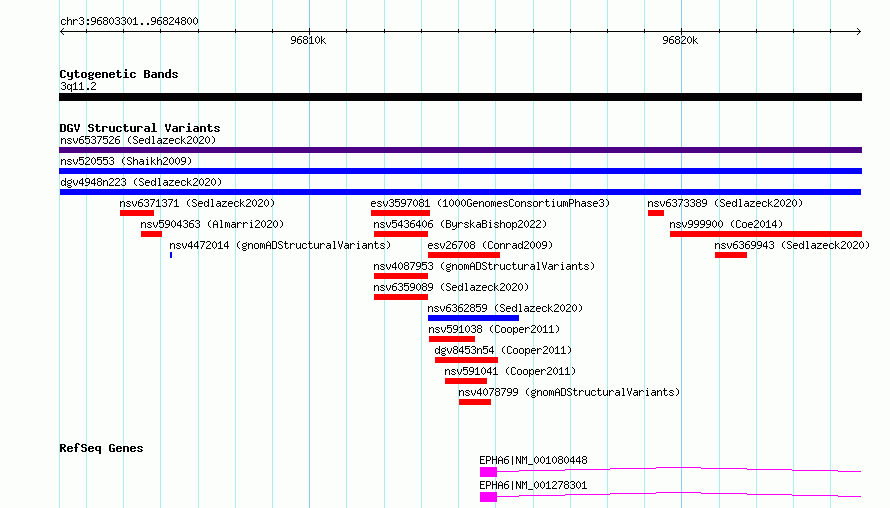This screenshot has height=508, width=890.
Task: Select the red nsv5436406 variant bar
Action: click(x=401, y=234)
